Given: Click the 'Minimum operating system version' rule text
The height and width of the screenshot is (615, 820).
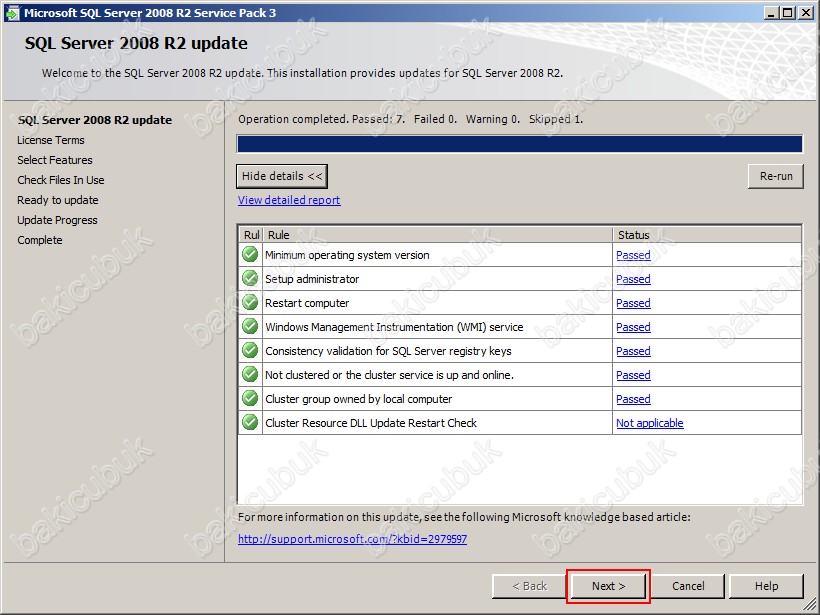Looking at the screenshot, I should (x=347, y=255).
